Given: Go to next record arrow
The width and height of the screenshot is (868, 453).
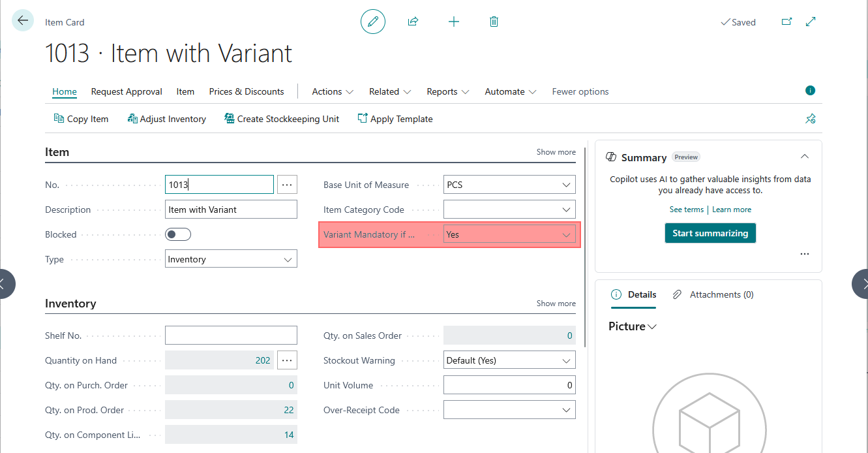Looking at the screenshot, I should coord(861,284).
